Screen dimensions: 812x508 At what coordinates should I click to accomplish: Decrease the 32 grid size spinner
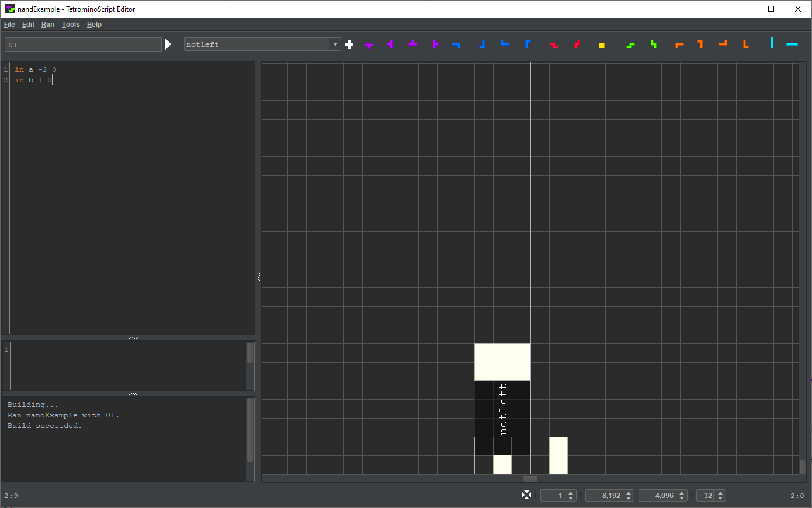[x=720, y=499]
